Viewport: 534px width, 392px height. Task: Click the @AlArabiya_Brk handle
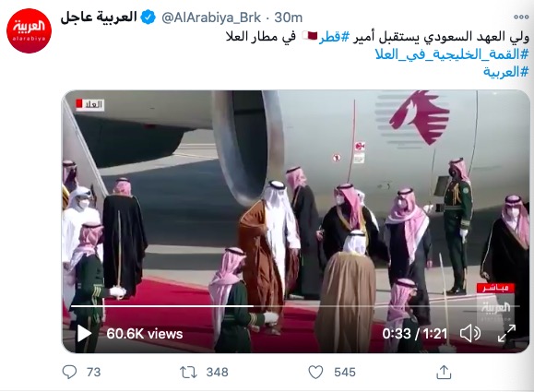pos(211,18)
